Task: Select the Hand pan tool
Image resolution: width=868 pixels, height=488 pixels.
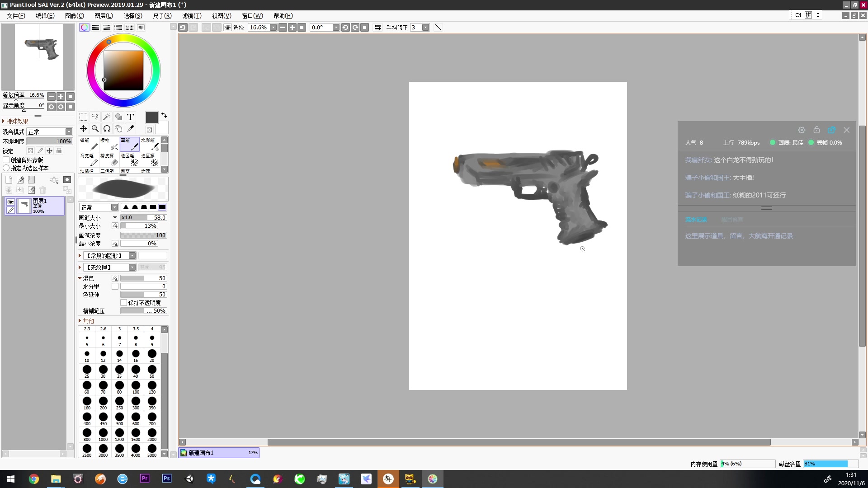Action: [x=118, y=129]
